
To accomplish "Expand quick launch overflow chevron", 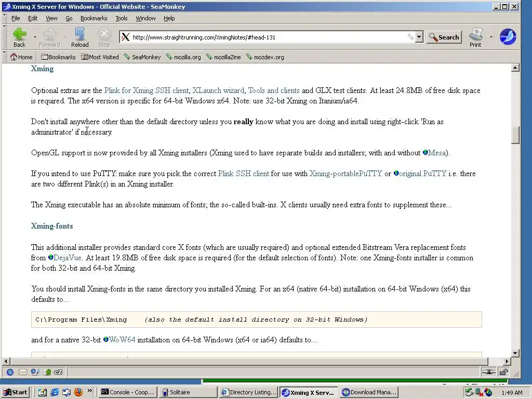I will [89, 391].
